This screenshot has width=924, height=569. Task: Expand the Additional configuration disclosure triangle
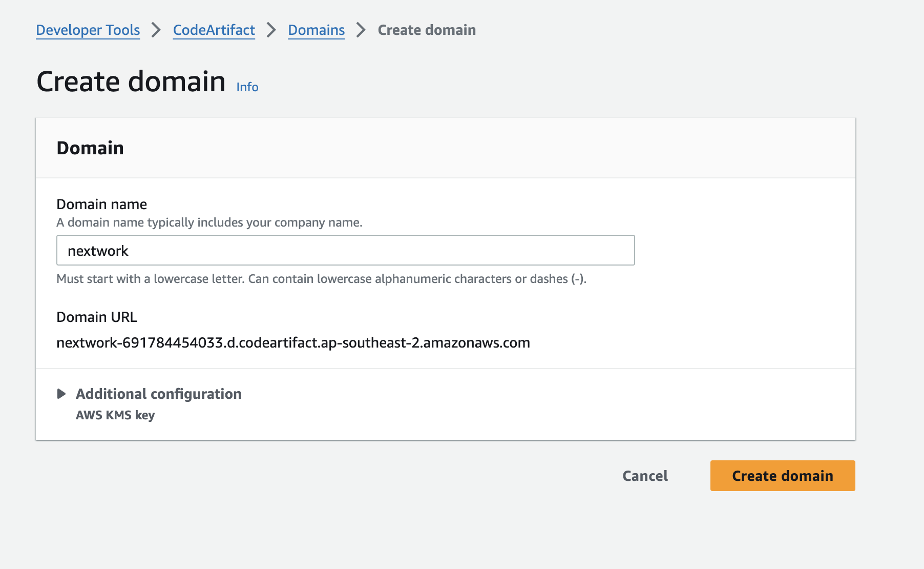pos(61,394)
